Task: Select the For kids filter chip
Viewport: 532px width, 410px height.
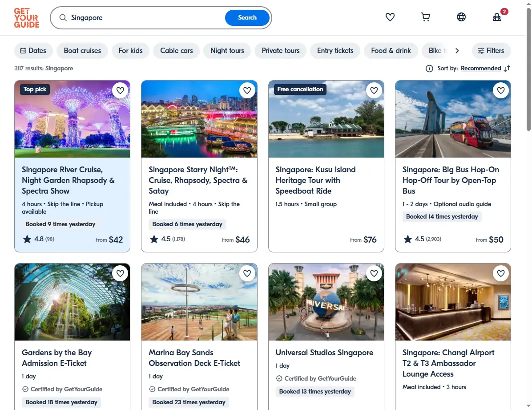Action: [131, 51]
